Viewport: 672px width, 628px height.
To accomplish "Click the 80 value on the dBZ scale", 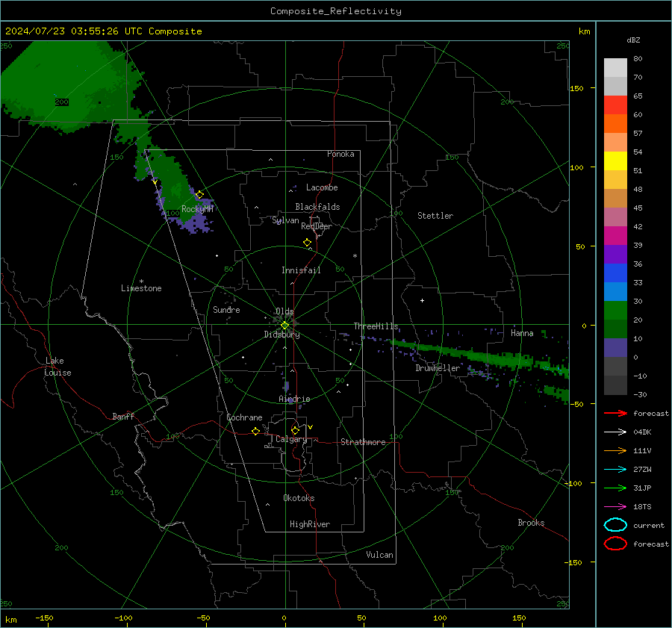I will (638, 59).
